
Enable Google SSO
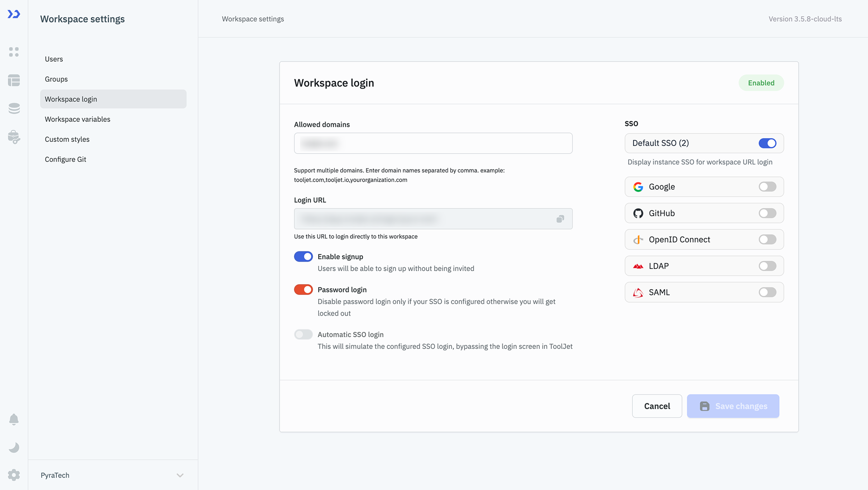767,186
